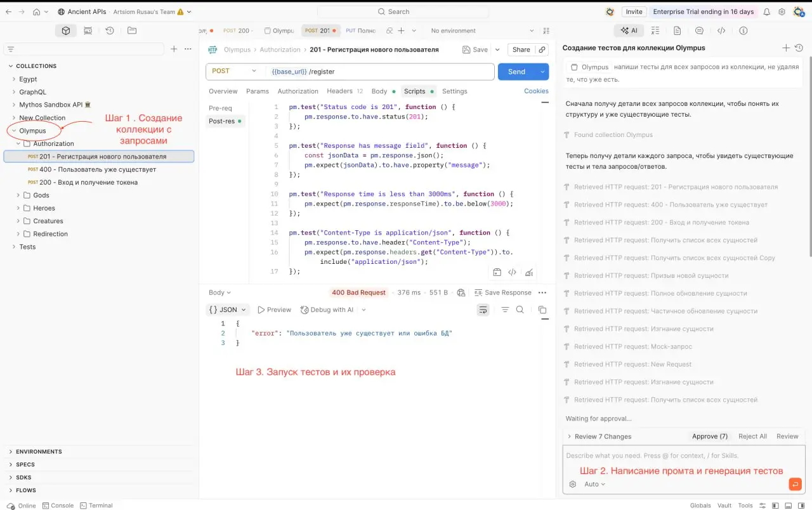Click the network globe icon in the response bar

coord(461,292)
